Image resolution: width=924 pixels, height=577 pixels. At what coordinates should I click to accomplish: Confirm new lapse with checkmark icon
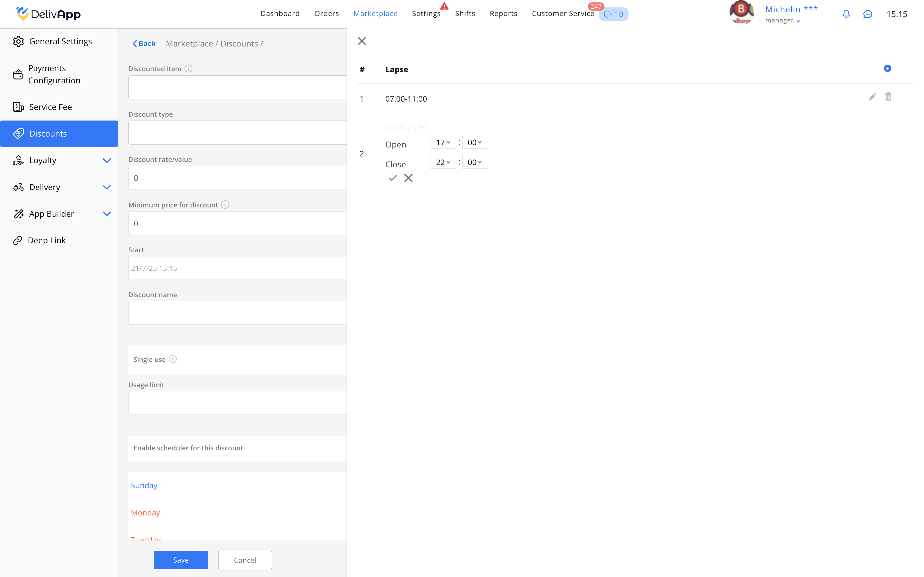pyautogui.click(x=392, y=178)
